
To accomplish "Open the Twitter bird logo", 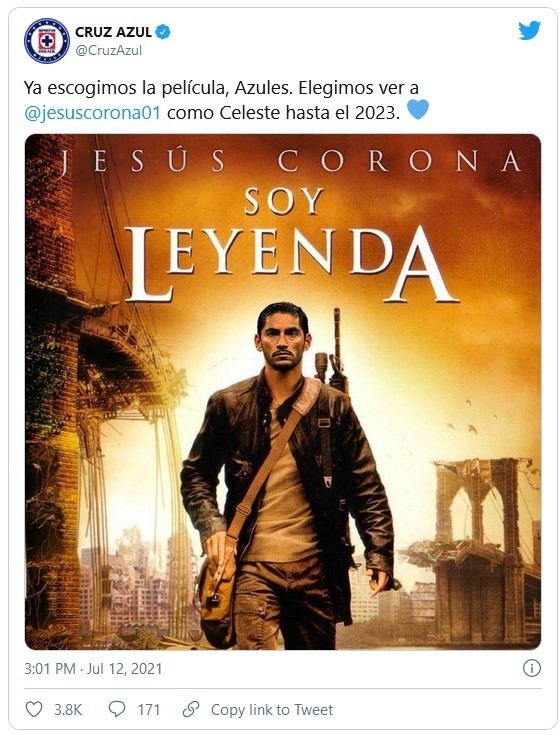I will point(530,31).
